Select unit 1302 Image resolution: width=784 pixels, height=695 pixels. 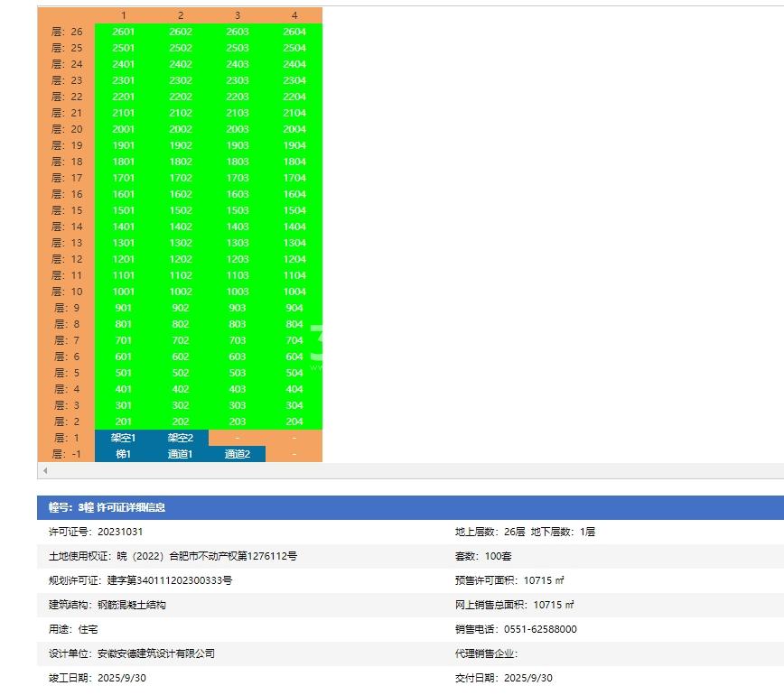(181, 243)
